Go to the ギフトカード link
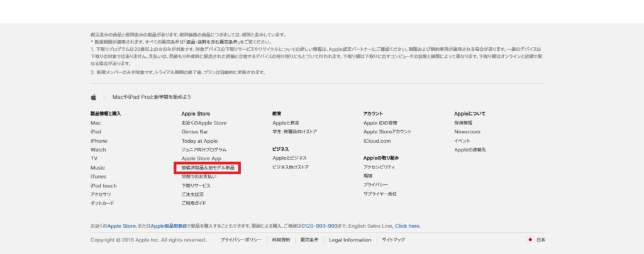 point(103,203)
